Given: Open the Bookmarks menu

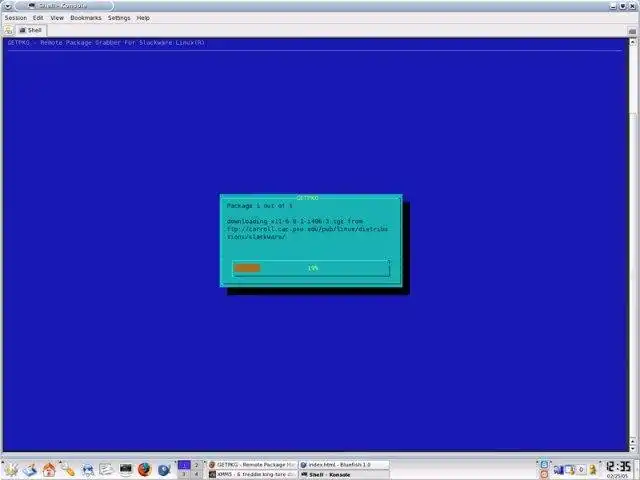Looking at the screenshot, I should [86, 18].
